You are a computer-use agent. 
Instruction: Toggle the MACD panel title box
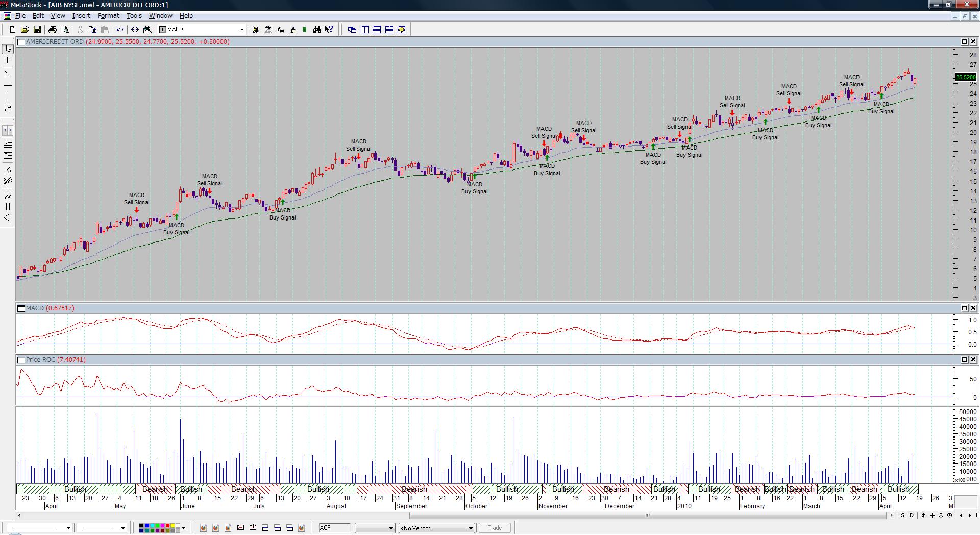21,308
